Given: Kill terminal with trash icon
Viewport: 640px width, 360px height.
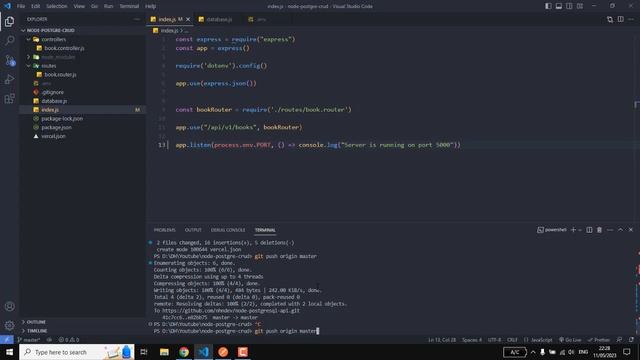Looking at the screenshot, I should pos(599,230).
